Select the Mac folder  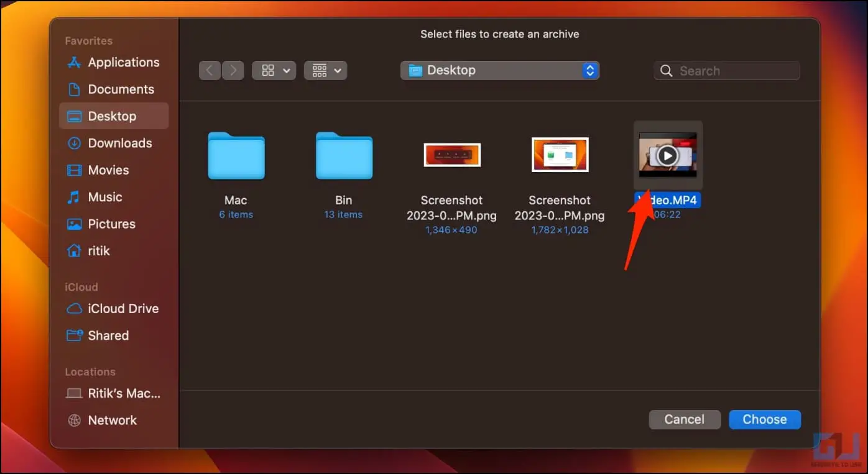tap(236, 155)
